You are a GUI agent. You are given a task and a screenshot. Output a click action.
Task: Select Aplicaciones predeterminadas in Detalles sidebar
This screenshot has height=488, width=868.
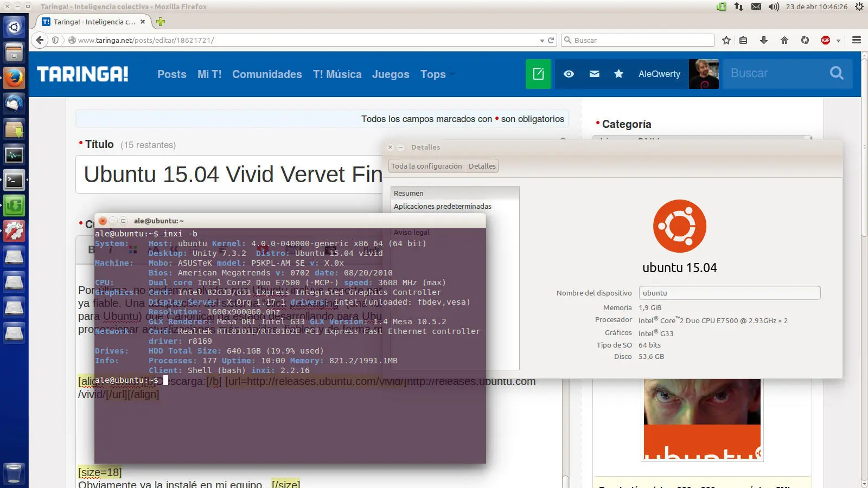tap(455, 206)
